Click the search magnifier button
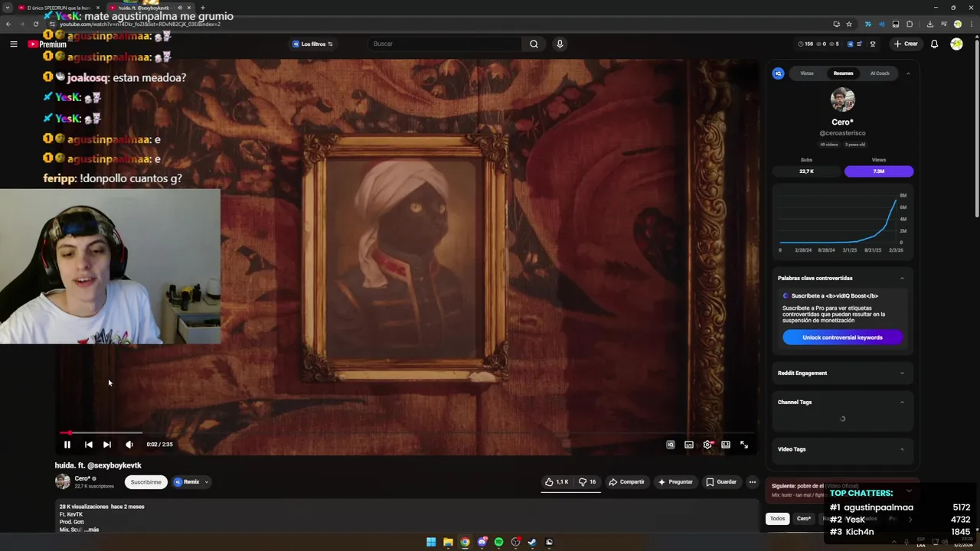980x551 pixels. (x=534, y=44)
